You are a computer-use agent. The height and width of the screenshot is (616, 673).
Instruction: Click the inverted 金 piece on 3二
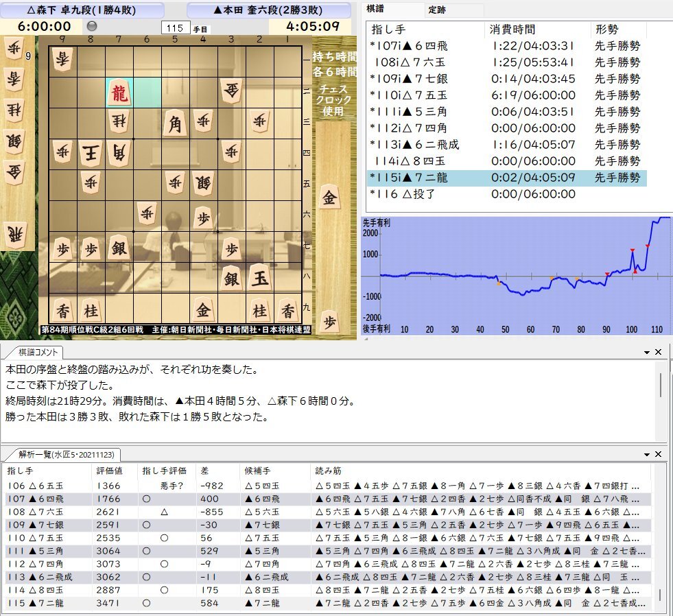tap(231, 90)
